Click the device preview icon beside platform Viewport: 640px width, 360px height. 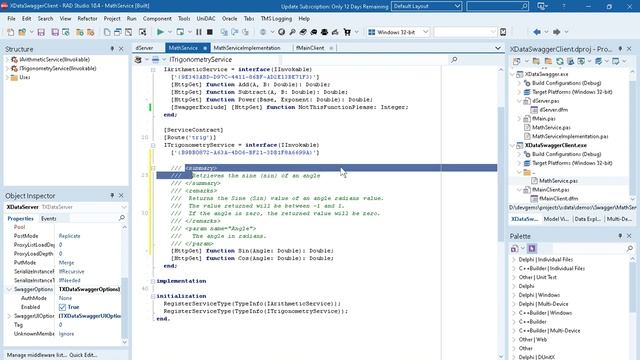coord(503,32)
